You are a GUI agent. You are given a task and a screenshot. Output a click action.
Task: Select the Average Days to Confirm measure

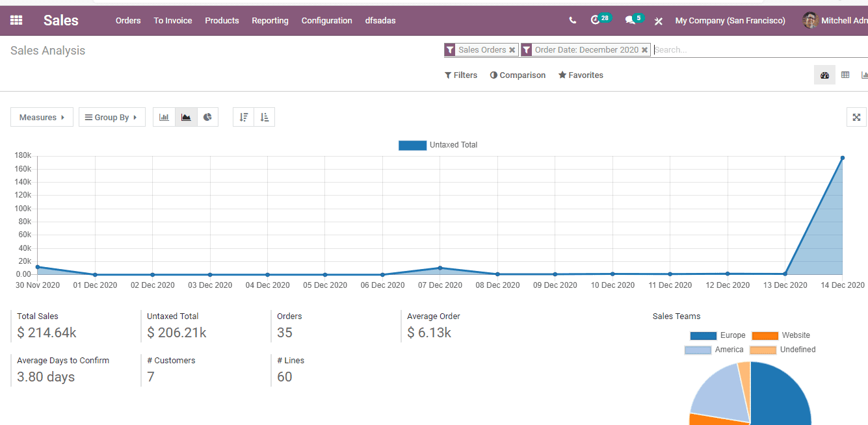[75, 370]
